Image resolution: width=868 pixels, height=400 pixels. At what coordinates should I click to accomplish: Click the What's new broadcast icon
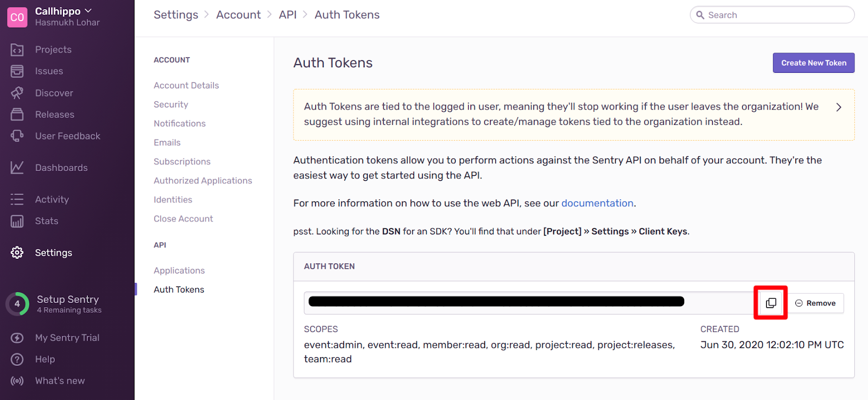click(17, 380)
